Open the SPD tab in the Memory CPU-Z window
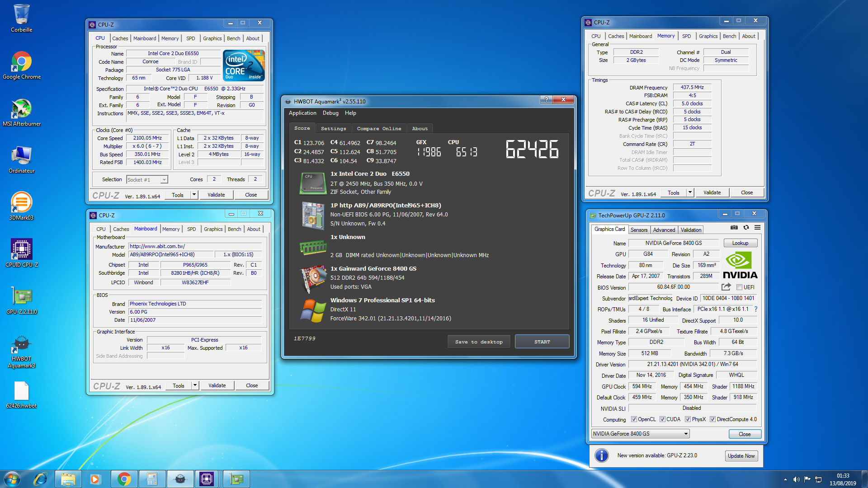Image resolution: width=868 pixels, height=488 pixels. (686, 36)
